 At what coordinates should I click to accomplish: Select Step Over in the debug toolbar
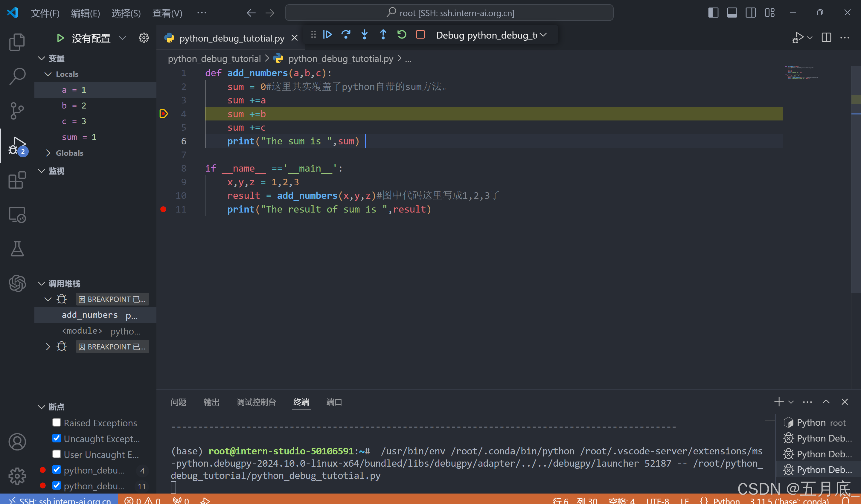346,34
